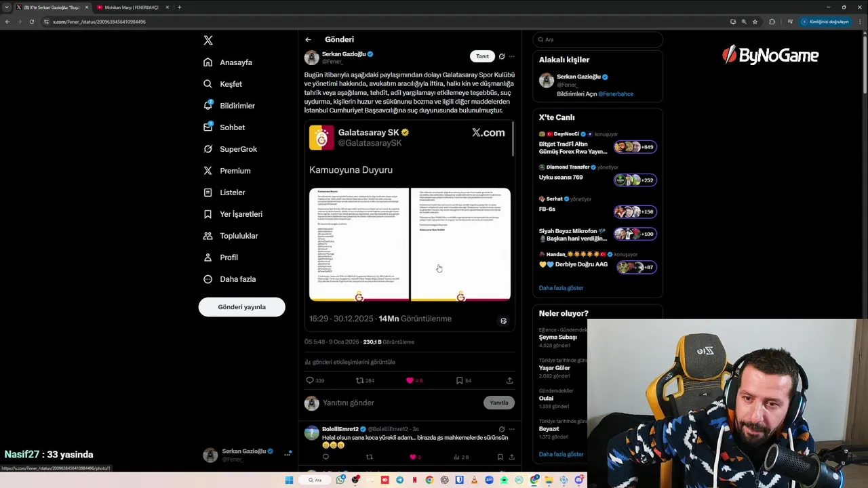Open Topluluklar communities
The image size is (868, 488).
tap(231, 236)
